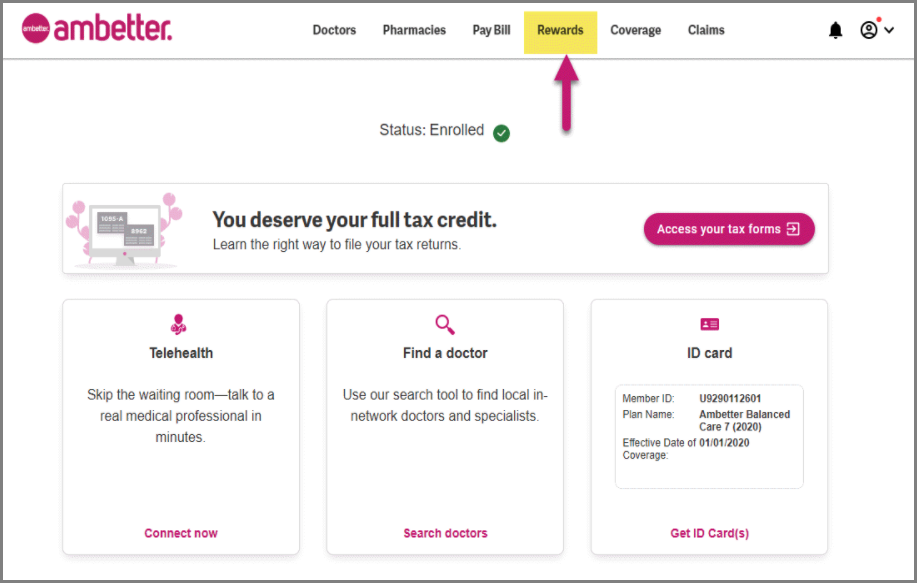Image resolution: width=917 pixels, height=583 pixels.
Task: Select the Claims menu item
Action: pyautogui.click(x=705, y=30)
